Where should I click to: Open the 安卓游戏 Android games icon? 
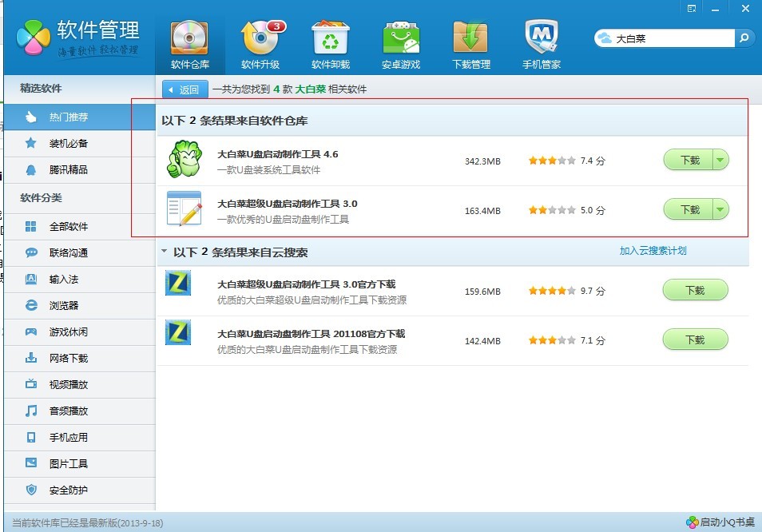(399, 35)
